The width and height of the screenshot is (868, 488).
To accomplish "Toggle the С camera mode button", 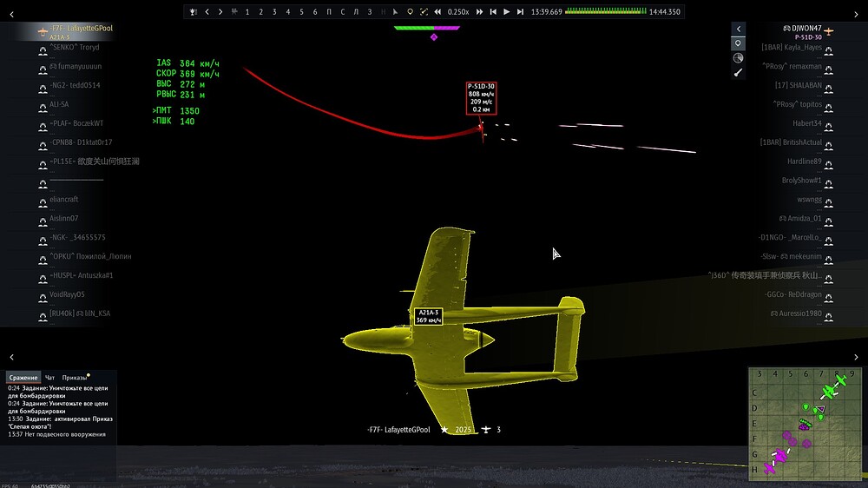I will coord(342,11).
